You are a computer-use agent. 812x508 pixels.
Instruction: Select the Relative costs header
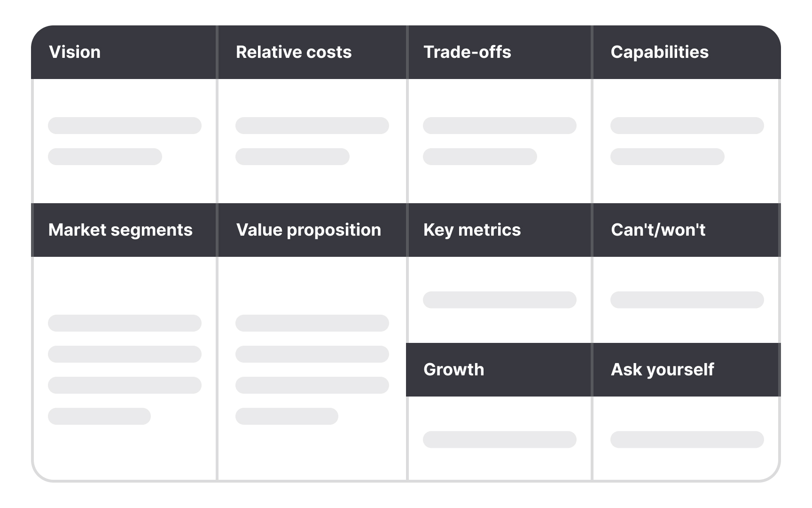(x=294, y=52)
